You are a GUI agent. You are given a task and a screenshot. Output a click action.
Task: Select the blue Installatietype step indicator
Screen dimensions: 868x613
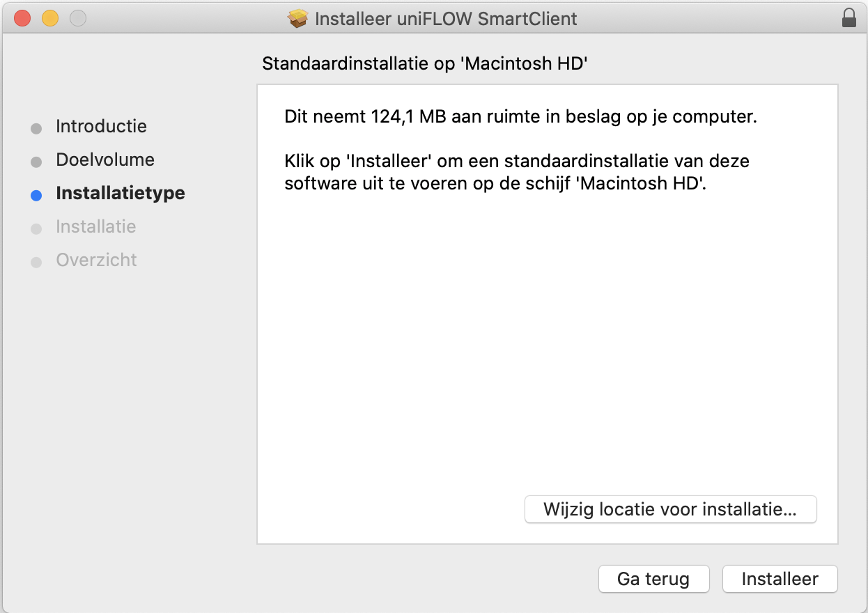pos(36,195)
